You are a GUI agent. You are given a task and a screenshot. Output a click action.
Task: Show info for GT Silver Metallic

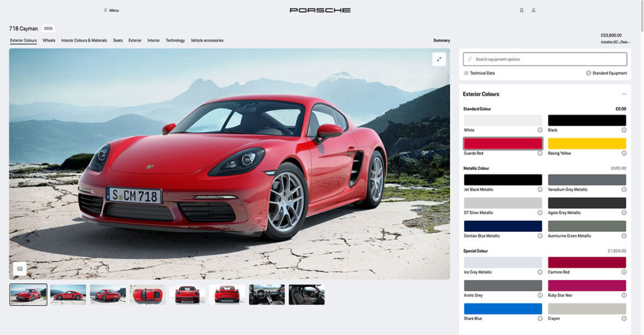(540, 212)
